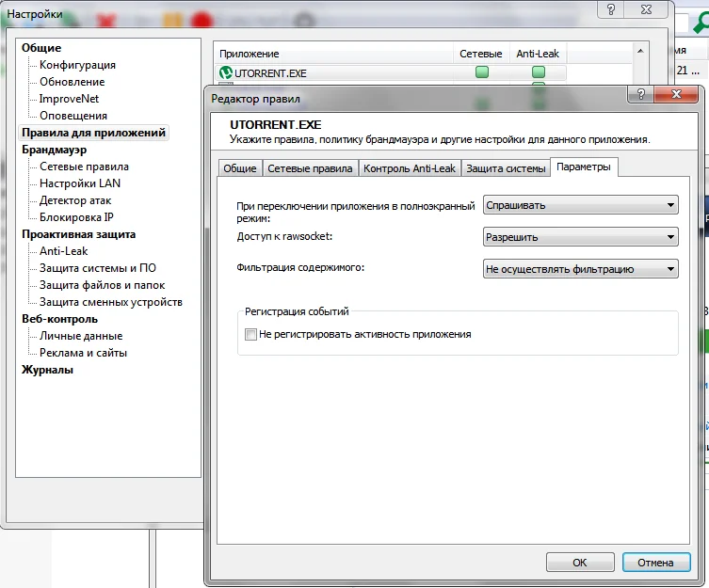Image resolution: width=709 pixels, height=588 pixels.
Task: Open Защита сменных устройств item
Action: tap(111, 302)
